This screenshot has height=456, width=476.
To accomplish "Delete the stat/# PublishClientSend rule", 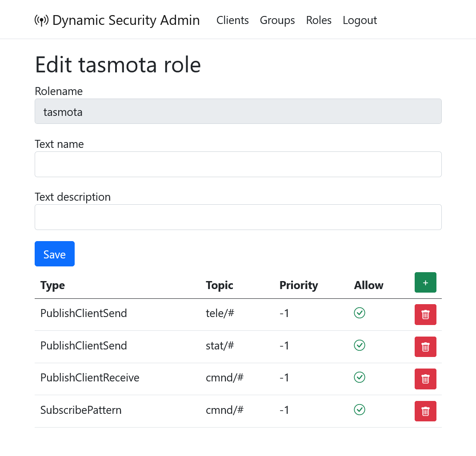I will coord(425,346).
